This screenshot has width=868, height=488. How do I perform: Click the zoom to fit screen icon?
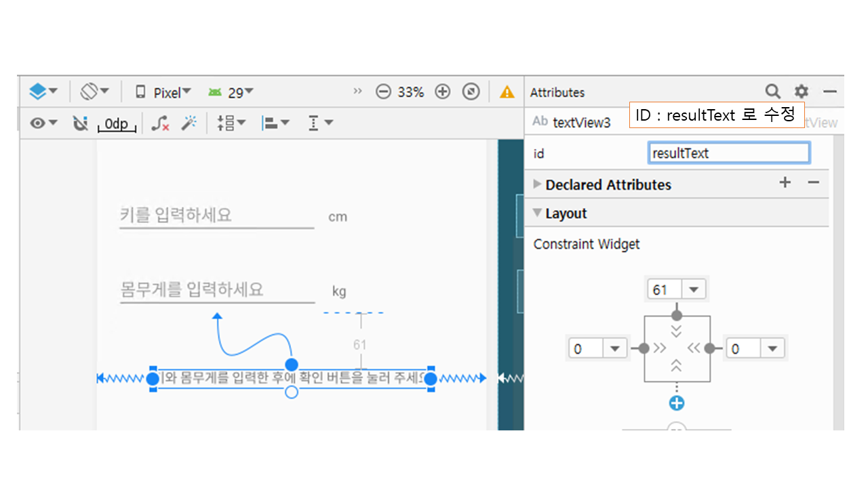coord(471,92)
